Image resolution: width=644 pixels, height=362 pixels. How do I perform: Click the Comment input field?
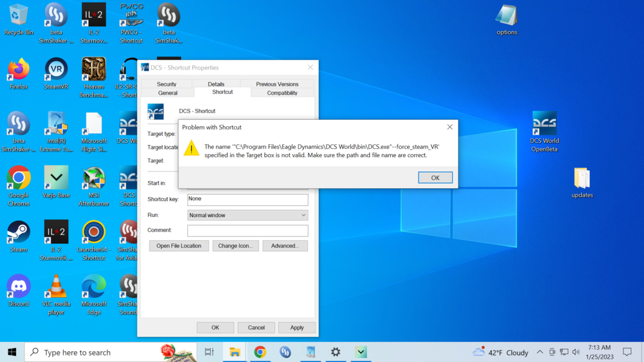248,231
